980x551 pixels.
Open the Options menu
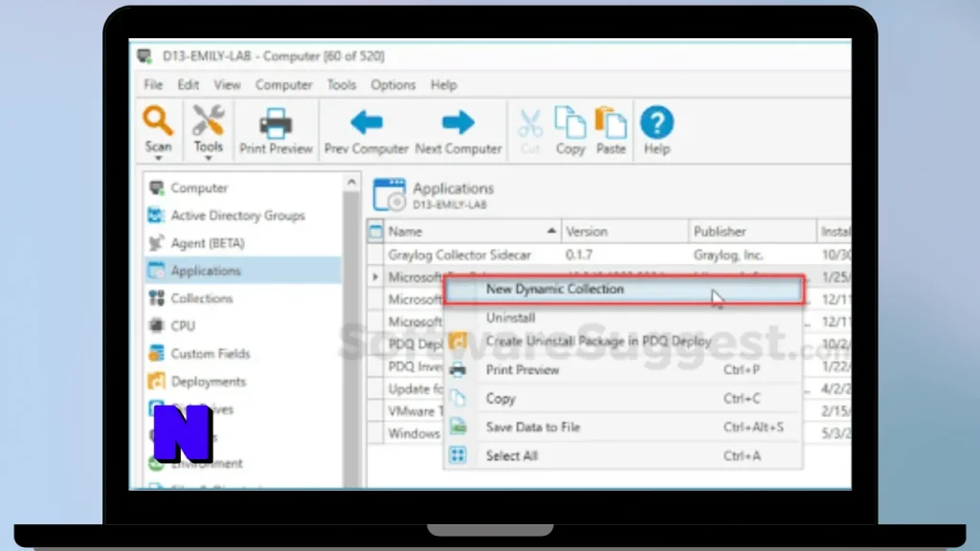click(393, 85)
